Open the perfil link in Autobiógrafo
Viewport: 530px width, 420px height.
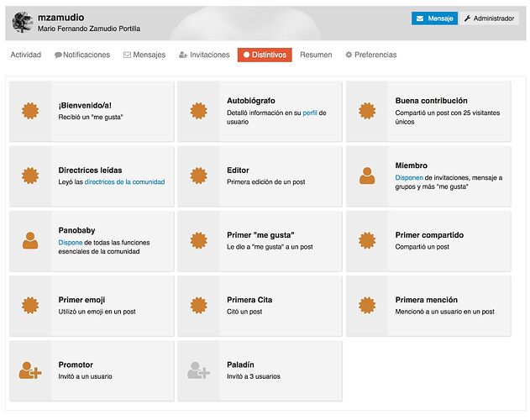click(310, 113)
